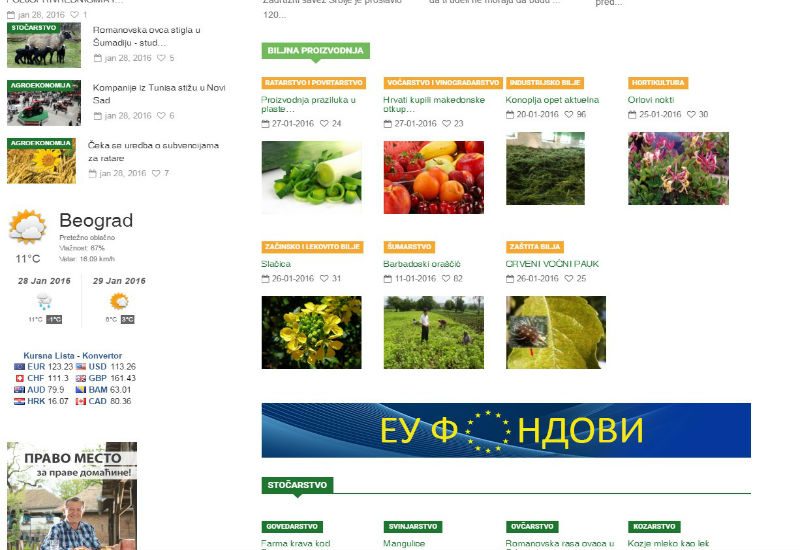
Task: Open the ZAŠTITA BILJA category tag
Action: [x=535, y=247]
